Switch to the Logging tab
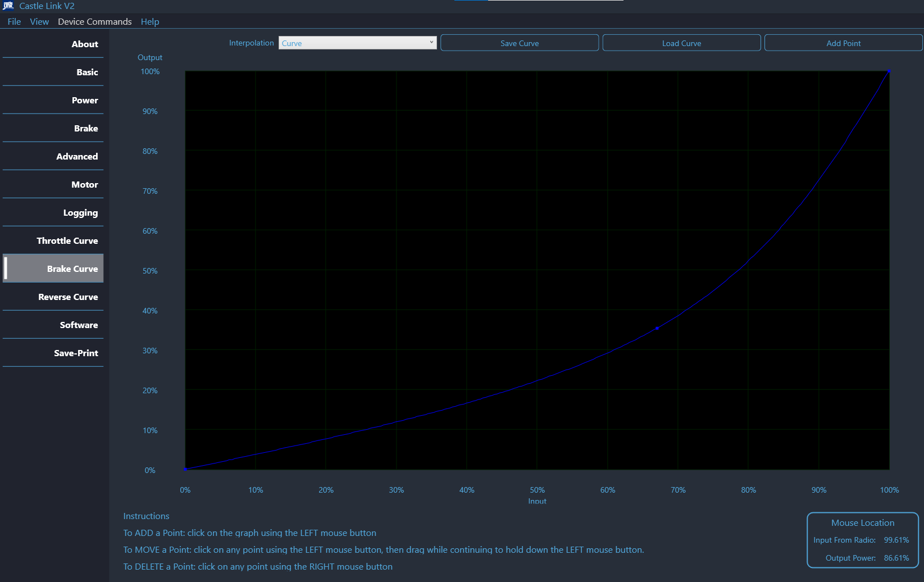 click(53, 212)
